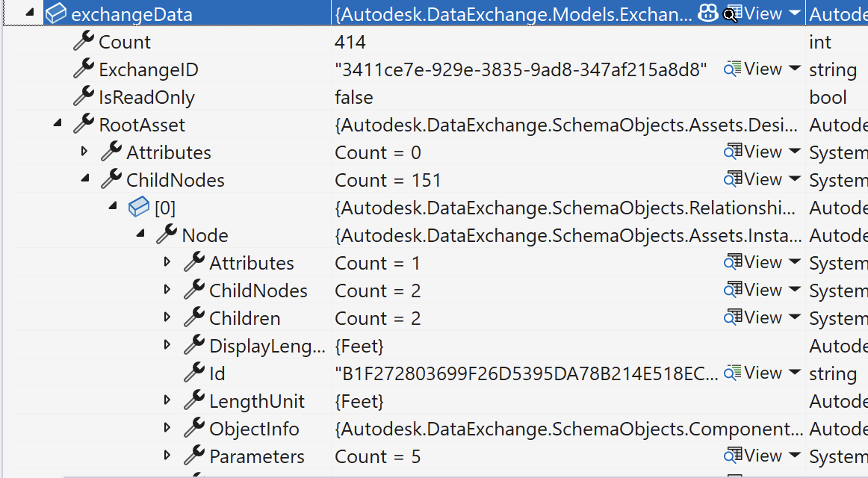The width and height of the screenshot is (868, 478).
Task: Open View visualizer for Attributes Count = 0
Action: tap(753, 152)
